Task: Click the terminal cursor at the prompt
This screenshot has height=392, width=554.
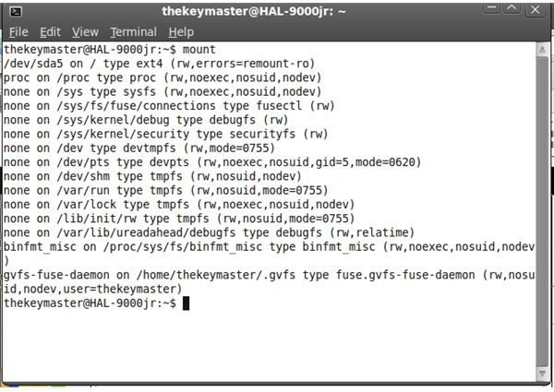Action: click(x=186, y=303)
